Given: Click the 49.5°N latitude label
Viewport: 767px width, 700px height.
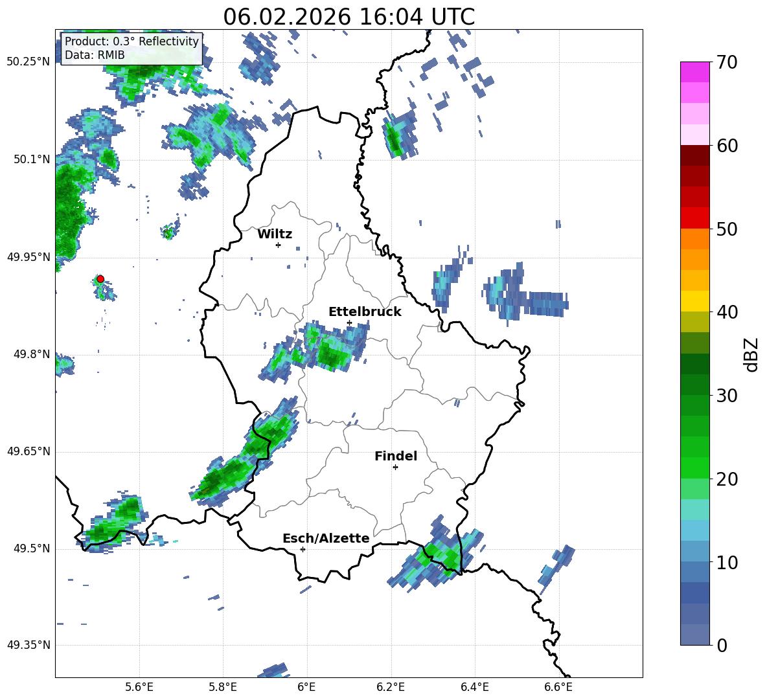Looking at the screenshot, I should (31, 548).
